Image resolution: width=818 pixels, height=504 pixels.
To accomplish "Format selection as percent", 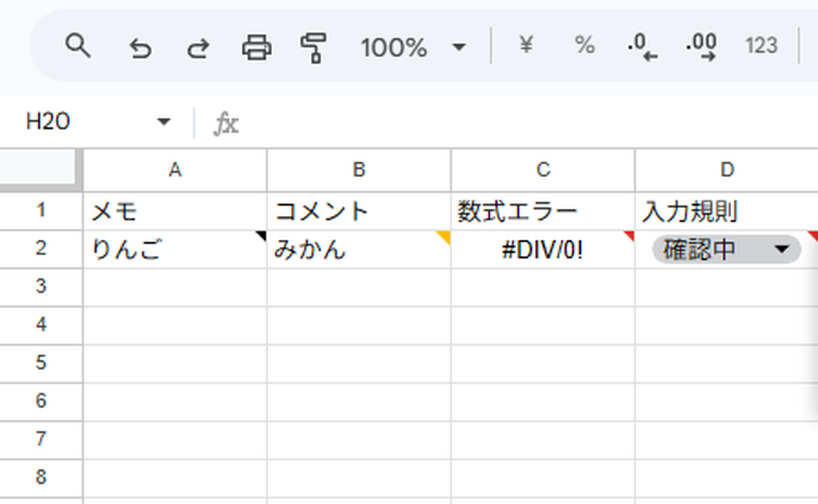I will pyautogui.click(x=585, y=45).
